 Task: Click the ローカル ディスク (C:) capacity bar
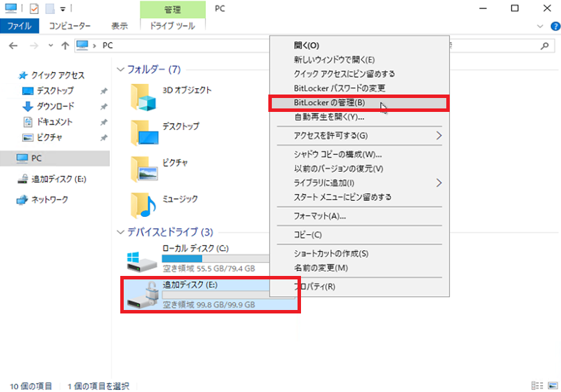click(x=216, y=259)
